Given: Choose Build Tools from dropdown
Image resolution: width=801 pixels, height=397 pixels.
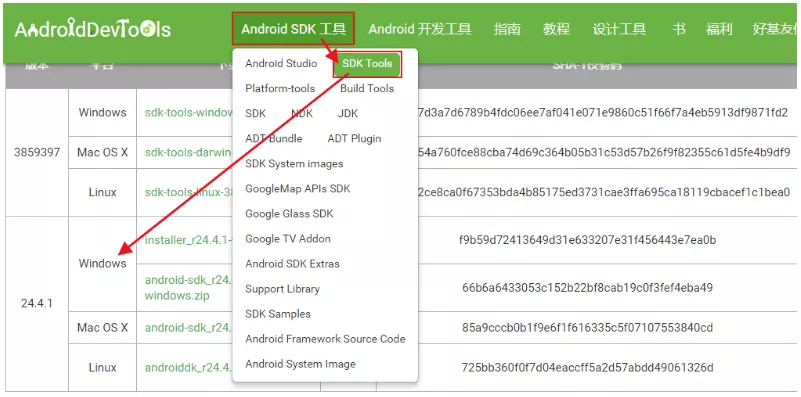Looking at the screenshot, I should pos(367,88).
